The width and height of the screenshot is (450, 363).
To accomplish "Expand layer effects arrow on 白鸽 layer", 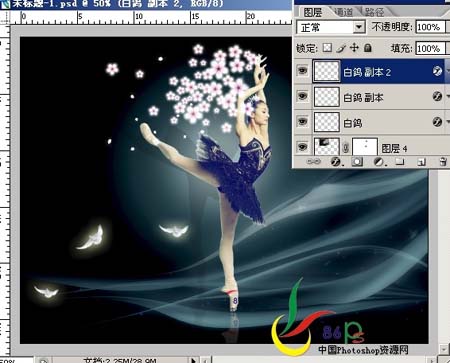I will 448,122.
